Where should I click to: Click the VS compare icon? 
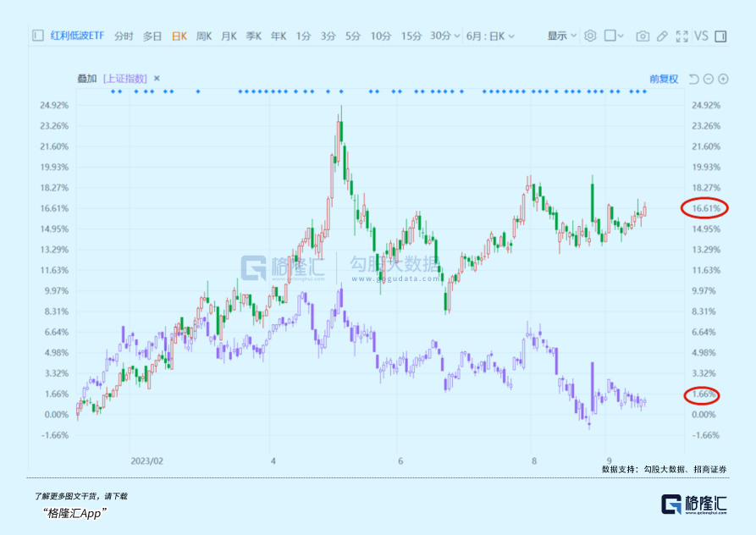pos(701,36)
